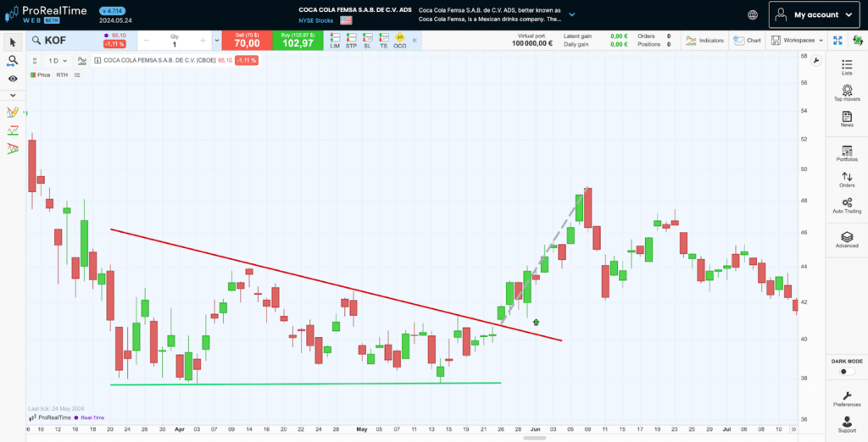This screenshot has width=868, height=442.
Task: Click the chart drag handle icon
Action: (x=36, y=60)
